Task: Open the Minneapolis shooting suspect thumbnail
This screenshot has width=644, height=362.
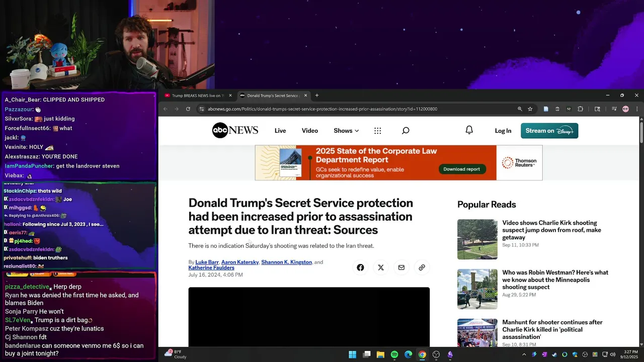Action: pyautogui.click(x=477, y=289)
